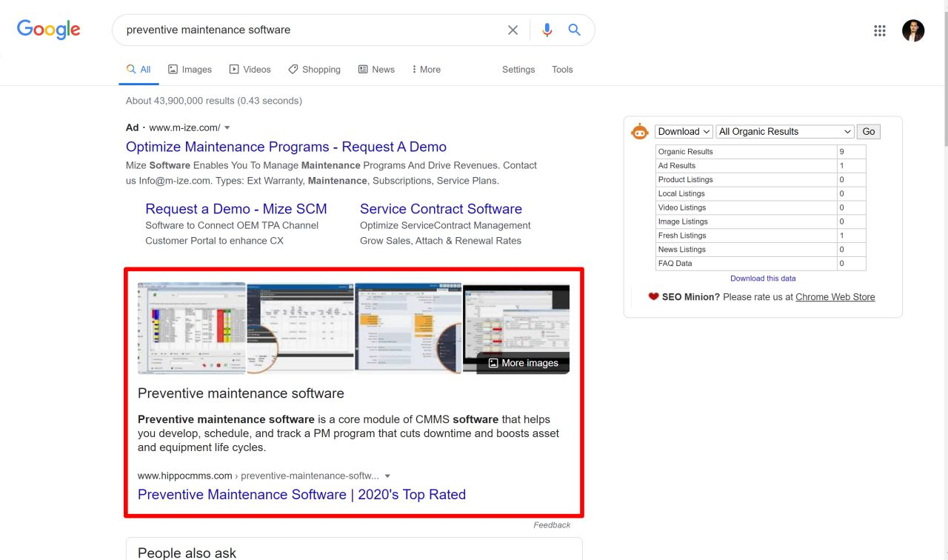The image size is (948, 560).
Task: Click the FAQ Data row label
Action: (675, 264)
